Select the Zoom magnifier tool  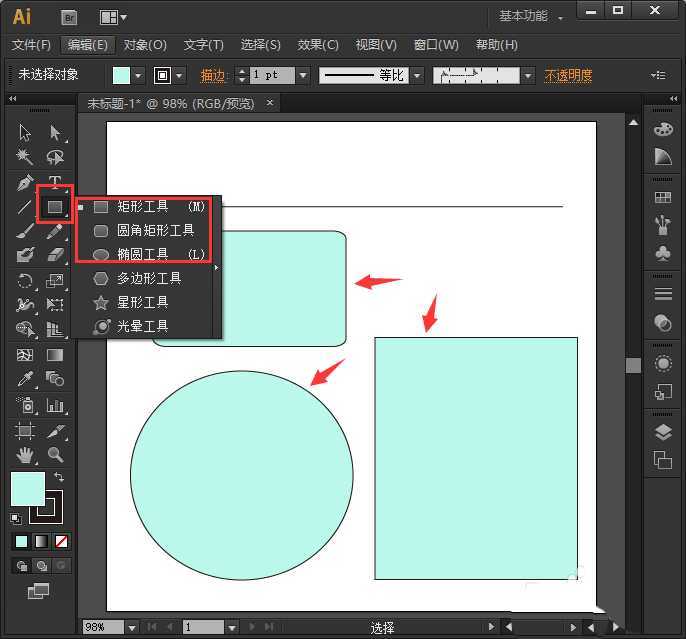(x=55, y=455)
